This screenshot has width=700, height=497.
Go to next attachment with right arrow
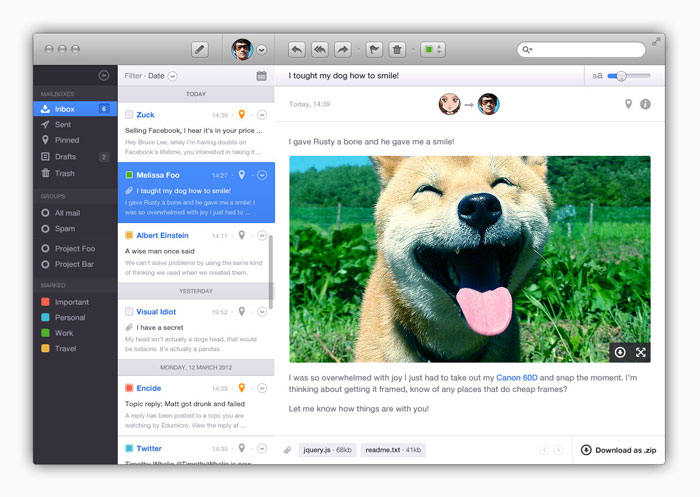point(558,450)
